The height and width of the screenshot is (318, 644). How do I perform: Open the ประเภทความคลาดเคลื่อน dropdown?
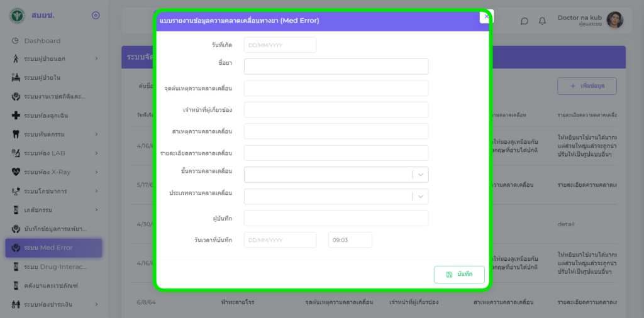(336, 197)
